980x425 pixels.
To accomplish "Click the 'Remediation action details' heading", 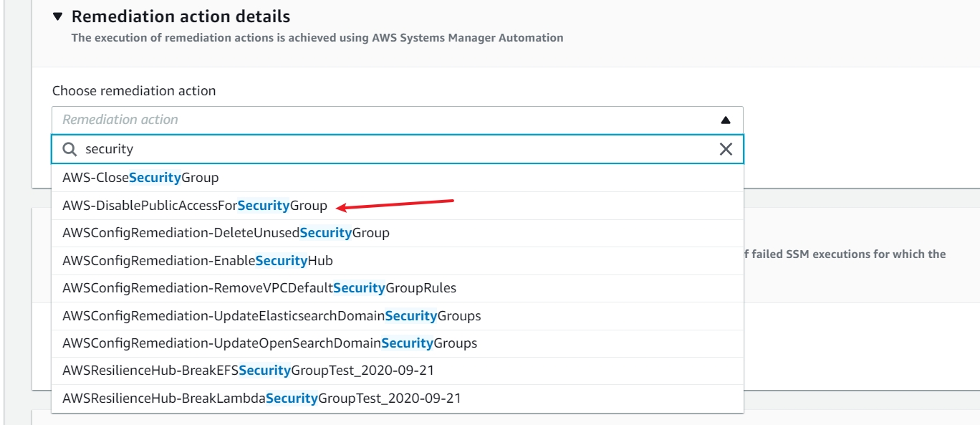I will tap(181, 16).
